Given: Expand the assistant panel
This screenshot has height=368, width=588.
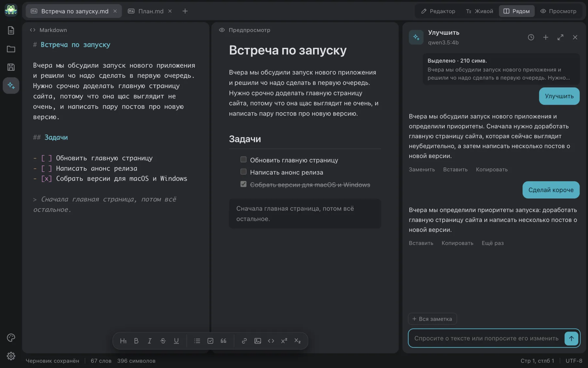Looking at the screenshot, I should tap(560, 37).
